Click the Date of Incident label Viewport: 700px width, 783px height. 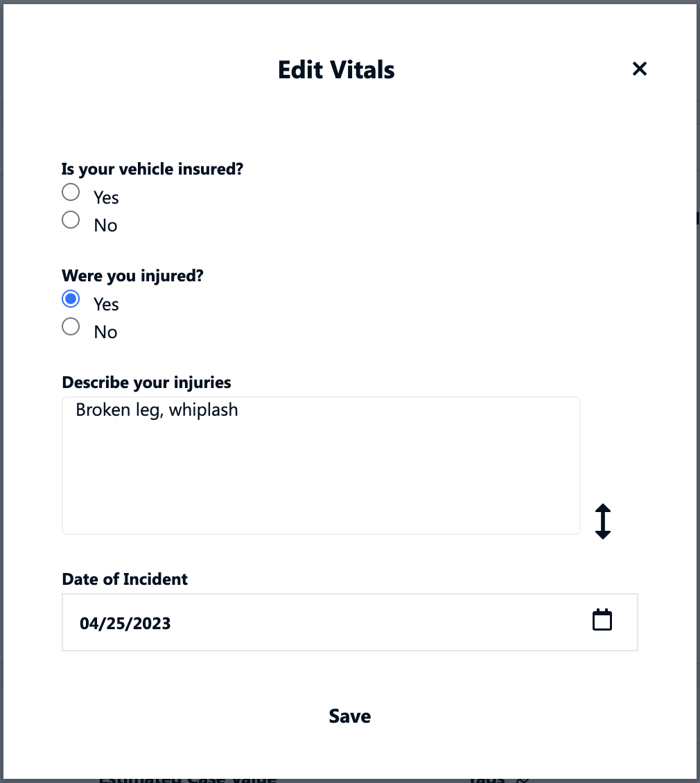(x=125, y=579)
